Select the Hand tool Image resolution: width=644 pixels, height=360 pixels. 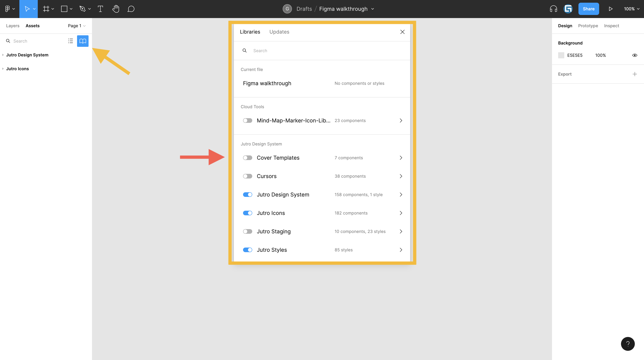[x=116, y=9]
